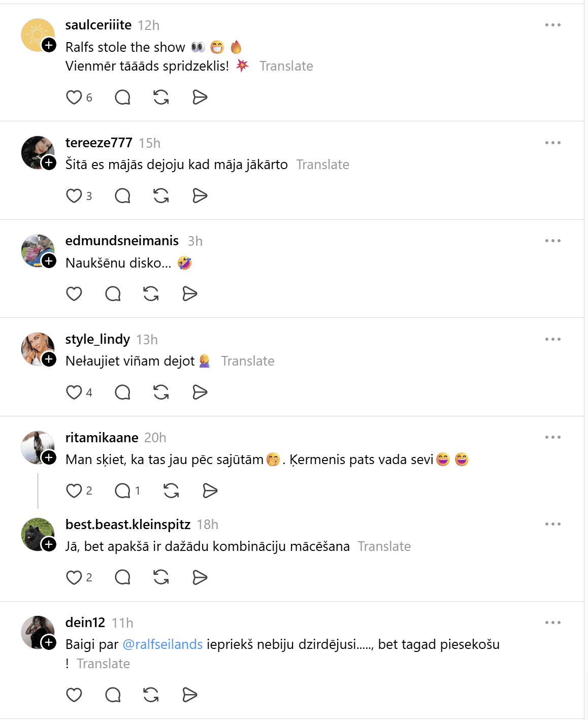Share dein12's comment via send icon
This screenshot has width=588, height=720.
(x=190, y=695)
